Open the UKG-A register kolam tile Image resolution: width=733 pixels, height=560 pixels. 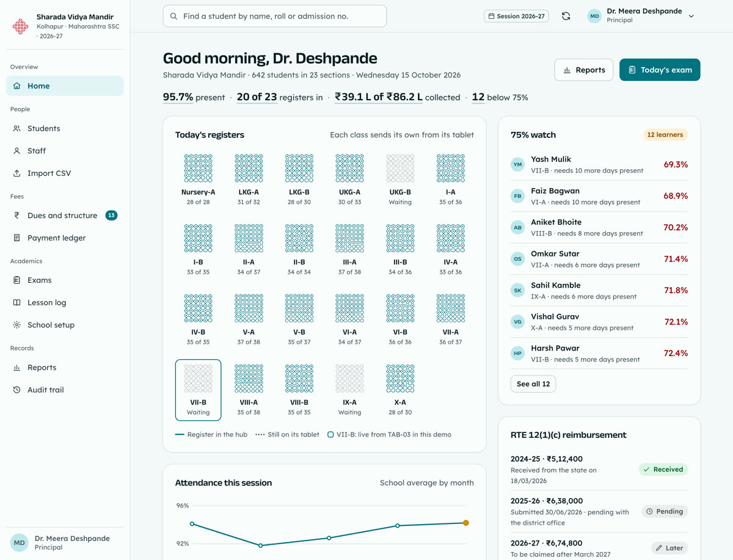coord(349,180)
